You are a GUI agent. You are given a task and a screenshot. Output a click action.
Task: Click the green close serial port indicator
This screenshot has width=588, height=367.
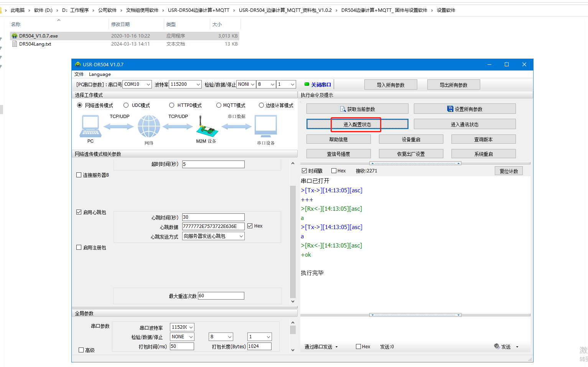click(307, 84)
